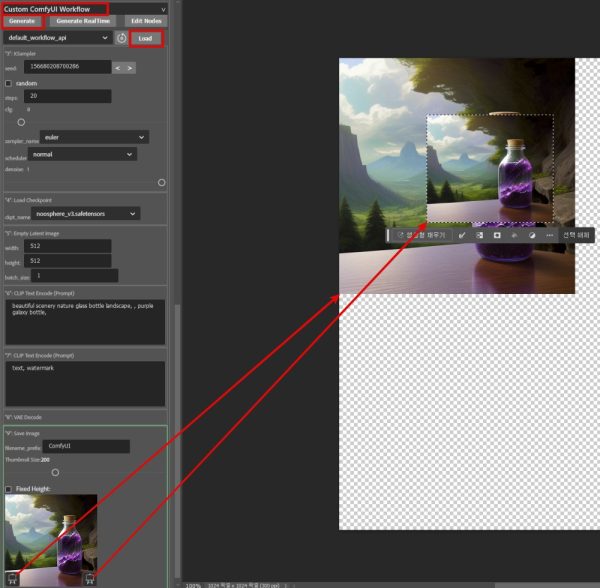The image size is (600, 588).
Task: Click the negative prompt text, watermark area
Action: pyautogui.click(x=85, y=384)
